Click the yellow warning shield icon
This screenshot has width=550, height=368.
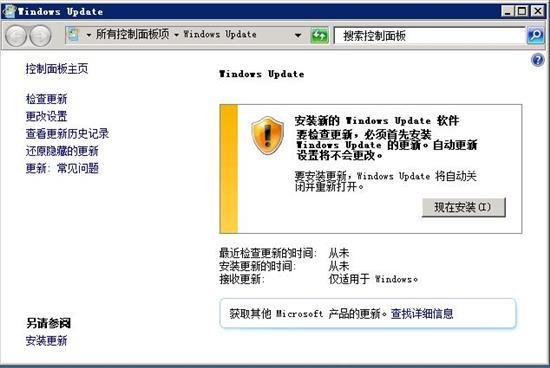click(x=268, y=135)
